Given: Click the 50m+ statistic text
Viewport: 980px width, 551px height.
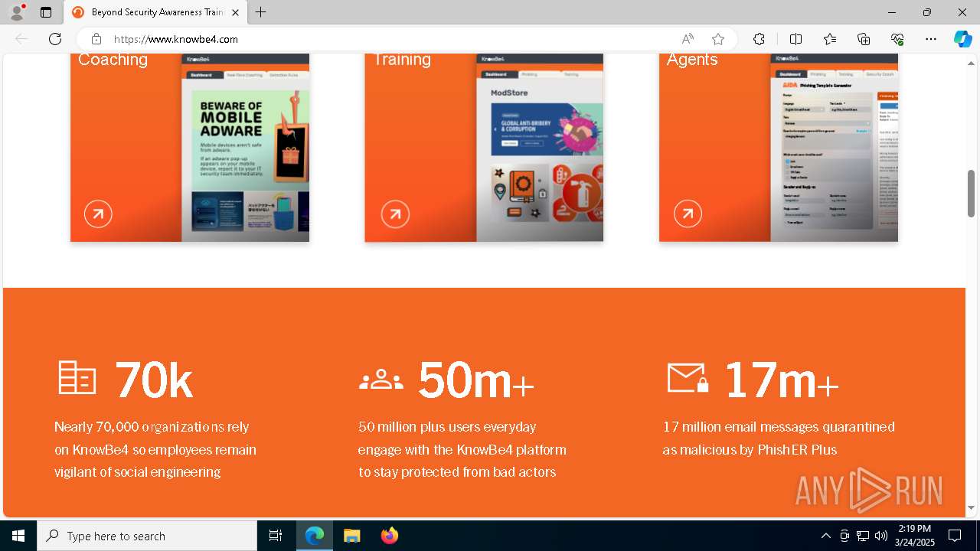Looking at the screenshot, I should pos(476,380).
